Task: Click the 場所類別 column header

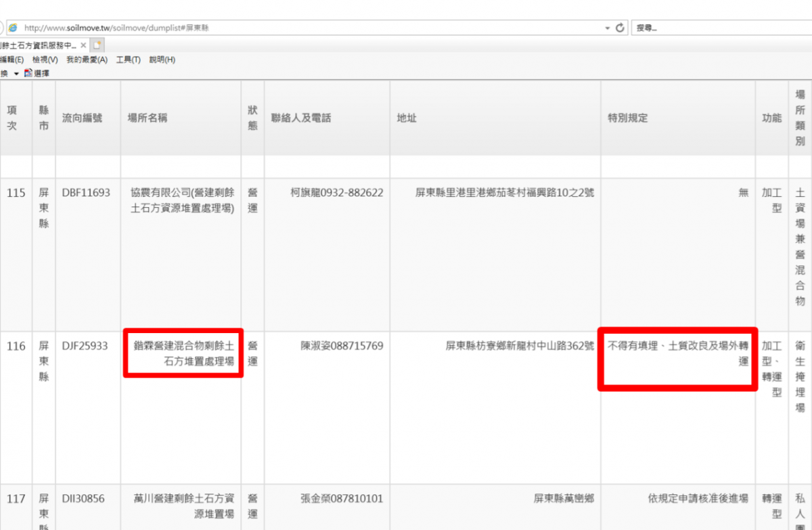Action: point(800,118)
